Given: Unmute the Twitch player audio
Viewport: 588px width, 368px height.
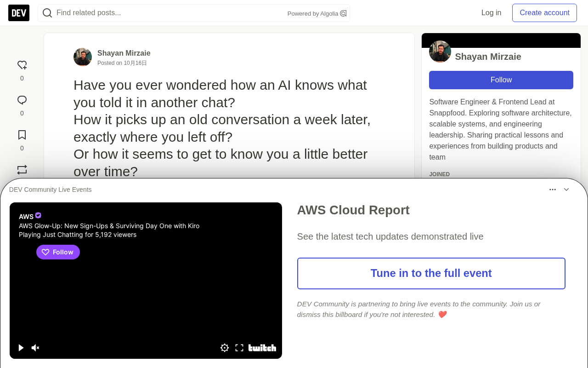Looking at the screenshot, I should point(35,348).
